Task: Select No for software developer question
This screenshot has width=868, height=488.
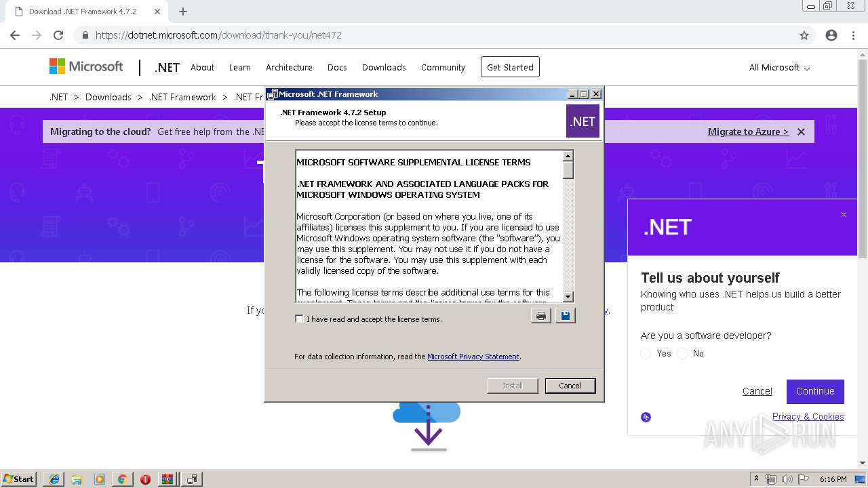Action: pyautogui.click(x=682, y=353)
